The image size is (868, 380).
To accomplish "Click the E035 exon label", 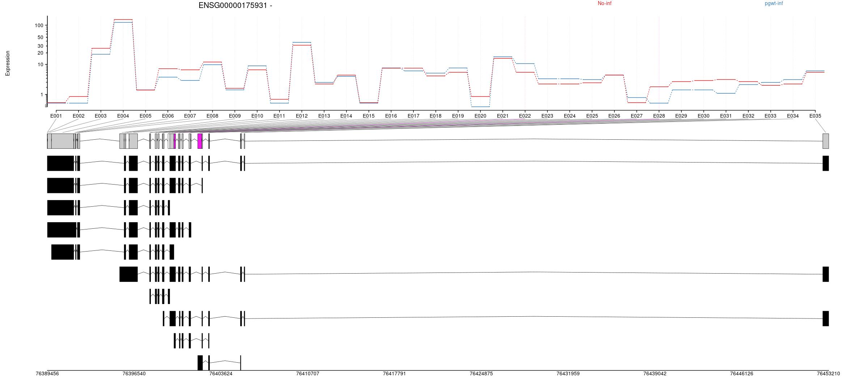I will (x=815, y=116).
